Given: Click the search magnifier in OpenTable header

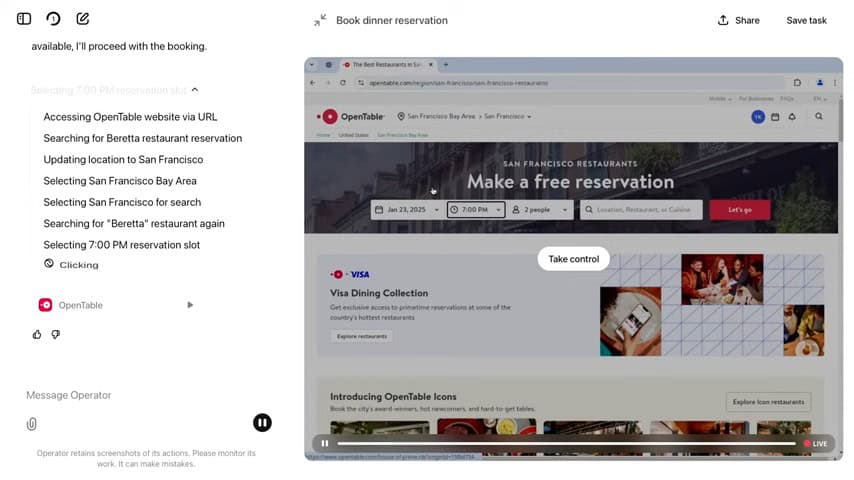Looking at the screenshot, I should 819,117.
